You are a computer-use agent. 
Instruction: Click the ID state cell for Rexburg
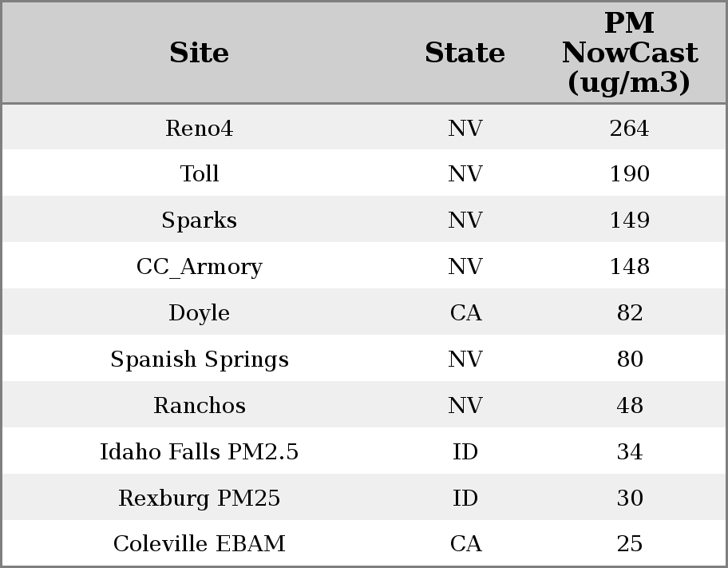[x=465, y=498]
